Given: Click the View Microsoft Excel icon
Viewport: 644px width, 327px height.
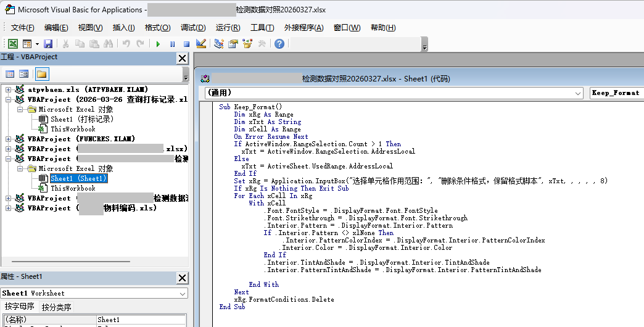Looking at the screenshot, I should (12, 44).
